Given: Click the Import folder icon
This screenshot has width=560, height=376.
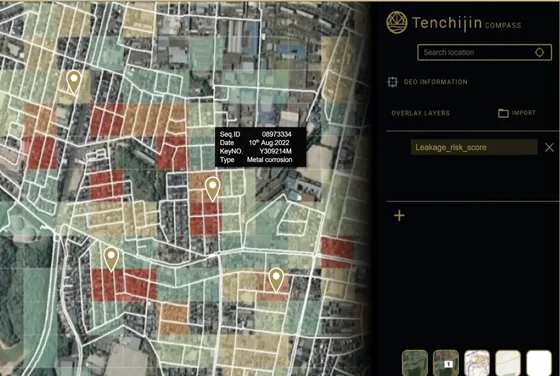Looking at the screenshot, I should click(x=503, y=113).
